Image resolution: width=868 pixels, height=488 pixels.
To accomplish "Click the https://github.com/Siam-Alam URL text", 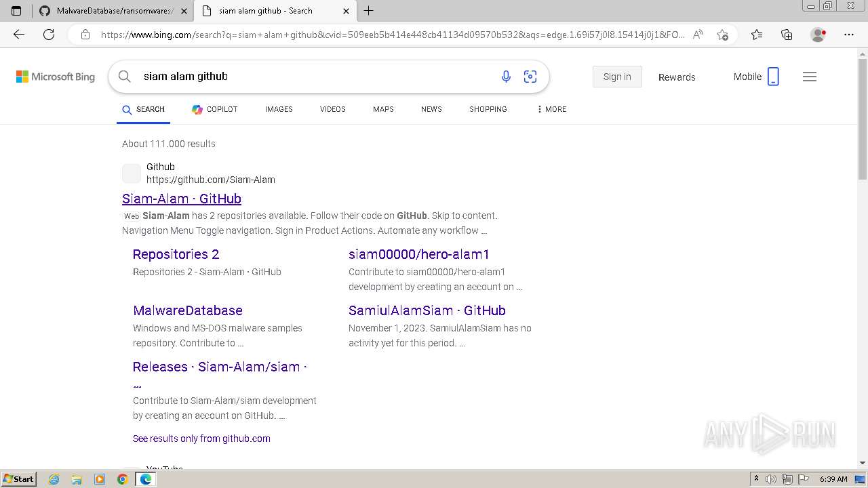I will (x=211, y=180).
